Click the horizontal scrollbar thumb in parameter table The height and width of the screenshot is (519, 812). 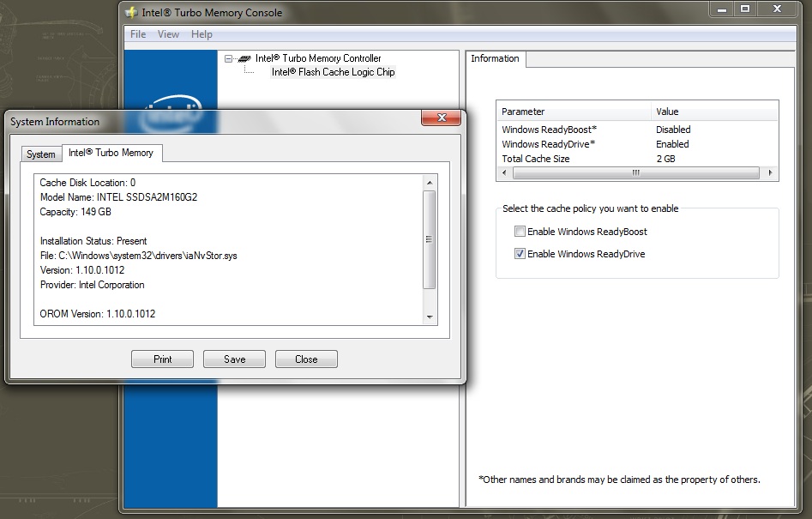tap(636, 173)
